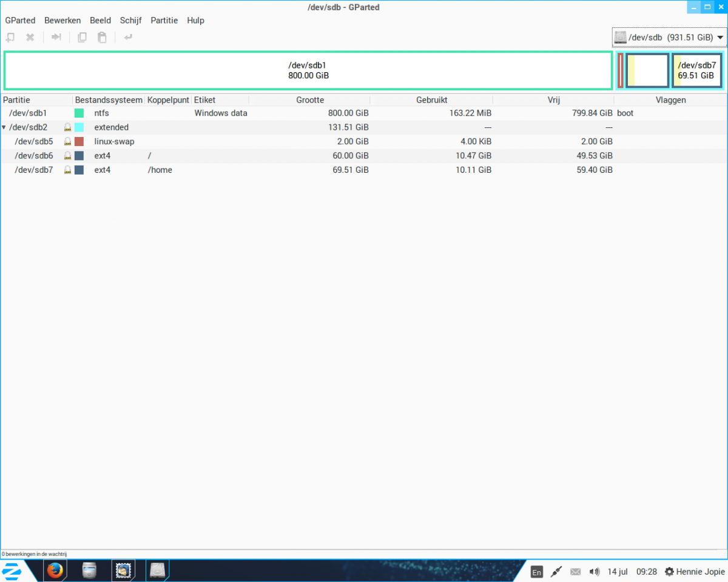The width and height of the screenshot is (728, 582).
Task: Select the /dev/sdb1 row in partition list
Action: click(364, 113)
